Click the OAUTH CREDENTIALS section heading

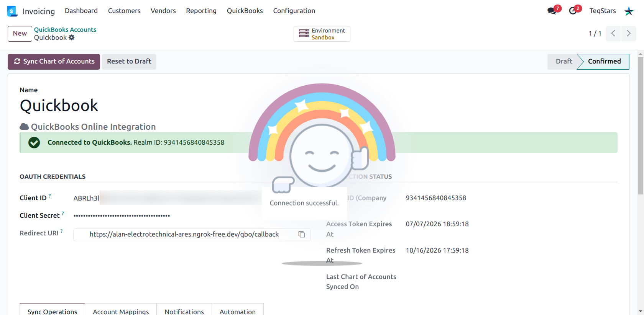[x=53, y=176]
